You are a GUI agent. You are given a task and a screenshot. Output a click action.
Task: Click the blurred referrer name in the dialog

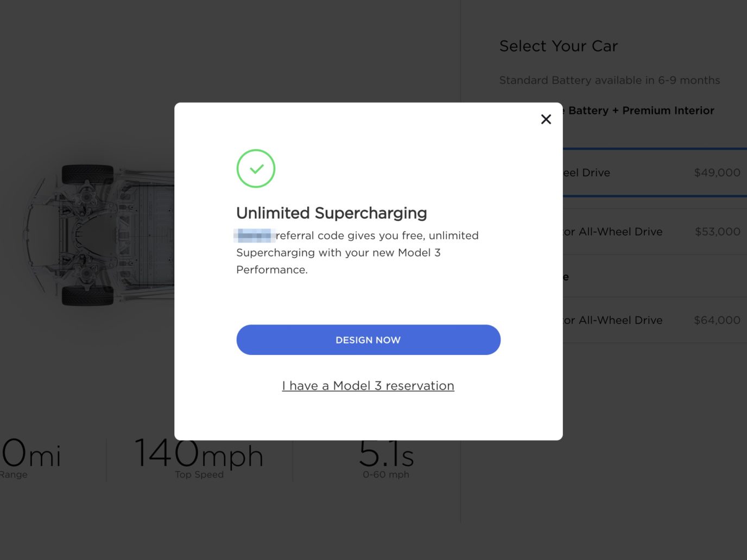[x=255, y=236]
